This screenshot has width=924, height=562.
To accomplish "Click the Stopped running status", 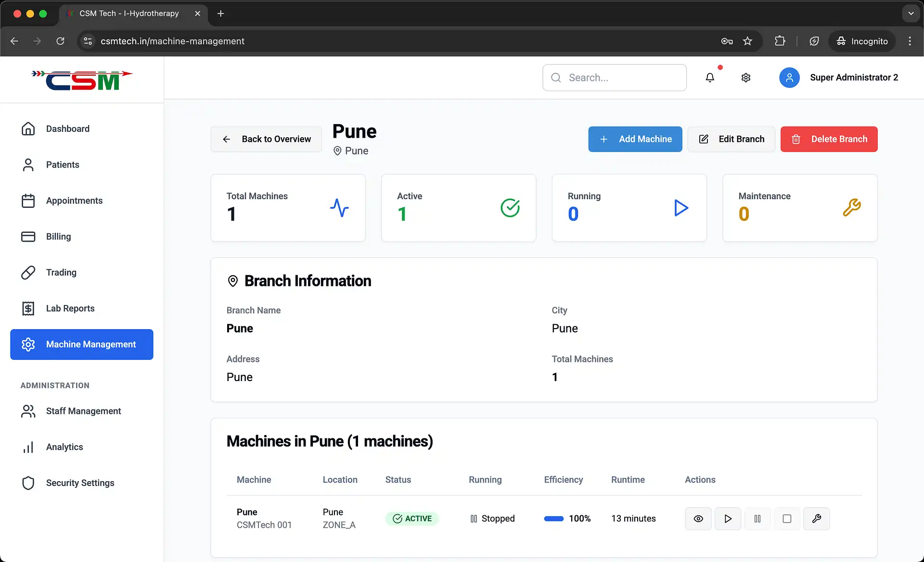I will pyautogui.click(x=492, y=519).
